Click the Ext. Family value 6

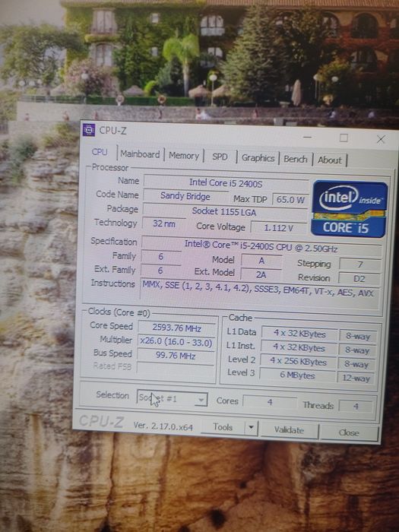click(x=160, y=271)
